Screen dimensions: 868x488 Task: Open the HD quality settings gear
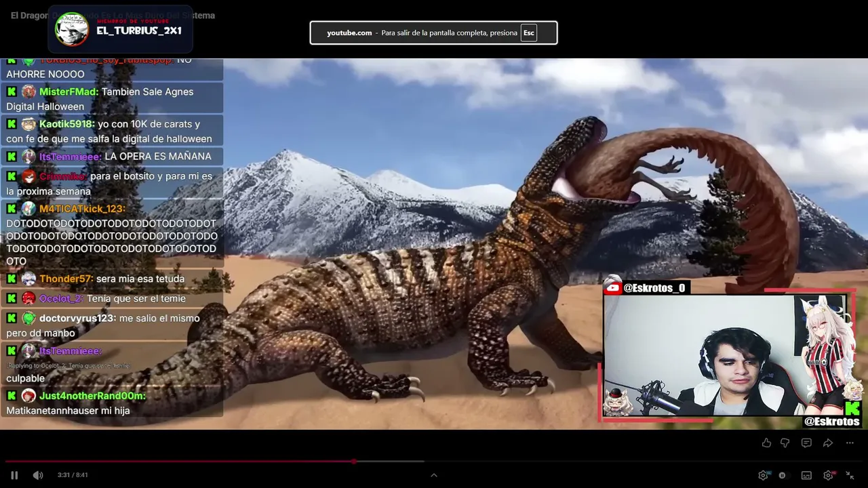pyautogui.click(x=829, y=475)
